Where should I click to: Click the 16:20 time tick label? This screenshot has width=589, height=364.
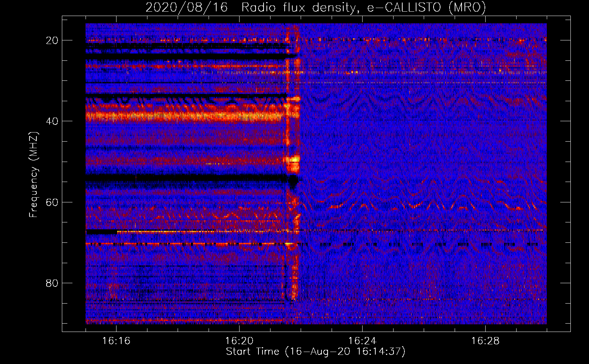click(x=239, y=341)
